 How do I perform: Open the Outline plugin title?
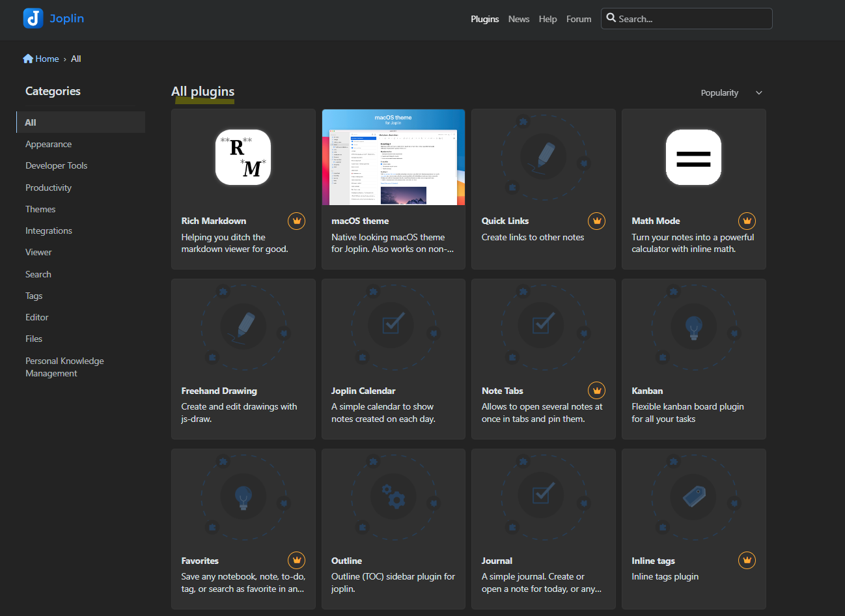[x=346, y=561]
